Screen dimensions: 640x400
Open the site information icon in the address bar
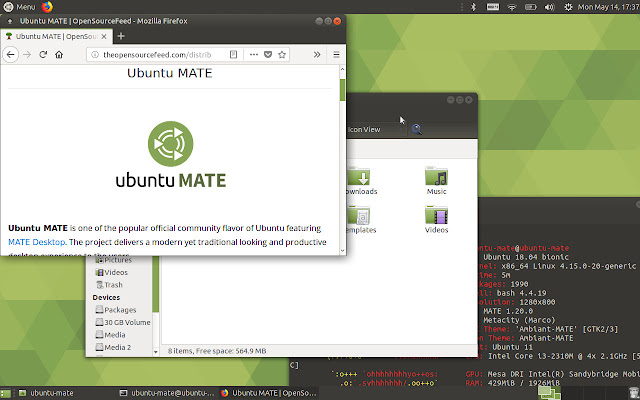[95, 54]
